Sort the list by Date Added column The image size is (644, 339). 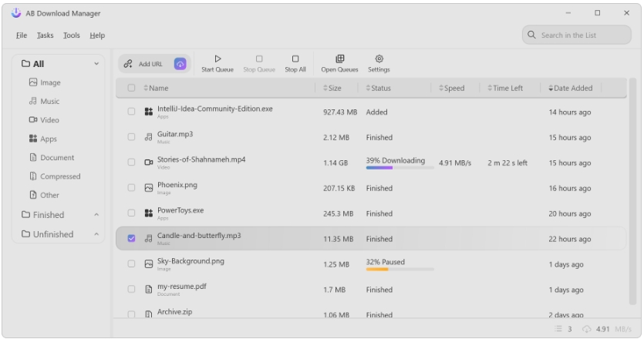coord(572,88)
